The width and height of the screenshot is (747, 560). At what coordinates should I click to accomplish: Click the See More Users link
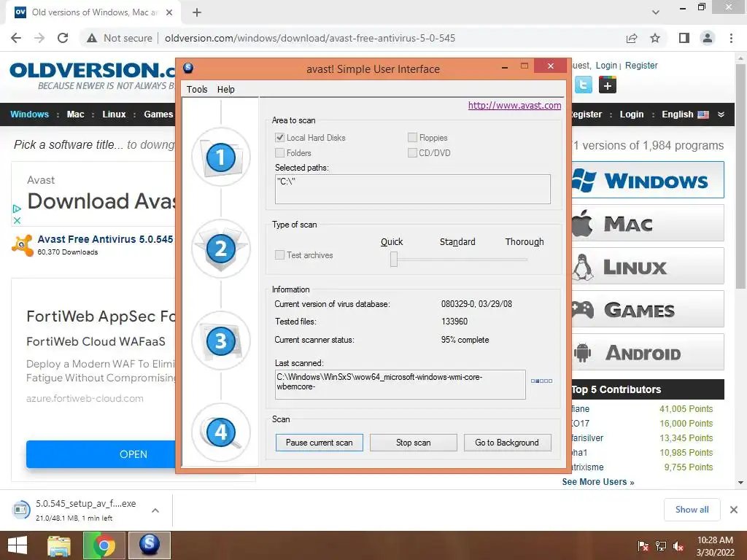pyautogui.click(x=598, y=482)
